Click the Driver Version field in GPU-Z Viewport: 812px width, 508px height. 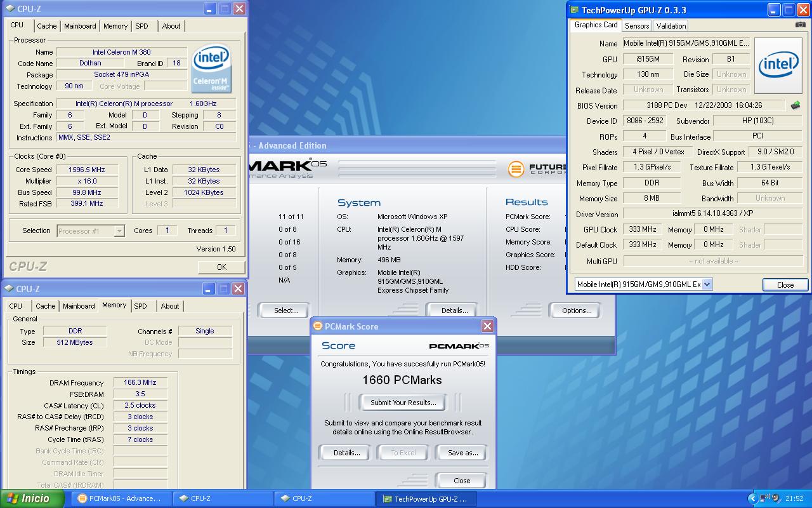[712, 214]
